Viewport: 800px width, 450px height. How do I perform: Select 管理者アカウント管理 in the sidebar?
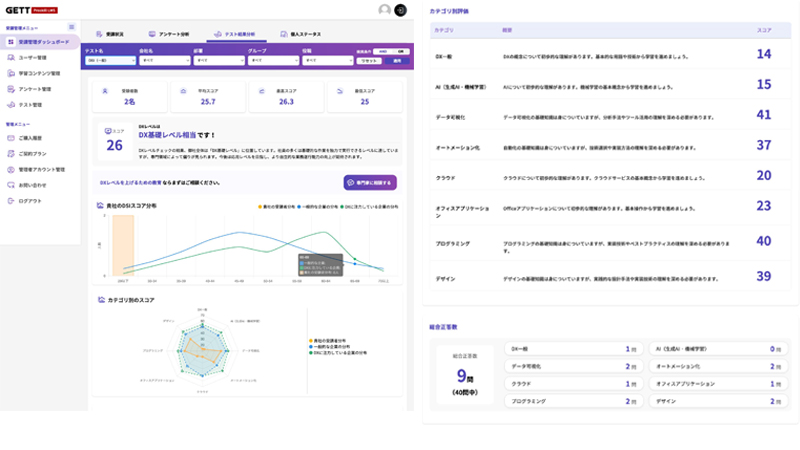click(x=42, y=170)
